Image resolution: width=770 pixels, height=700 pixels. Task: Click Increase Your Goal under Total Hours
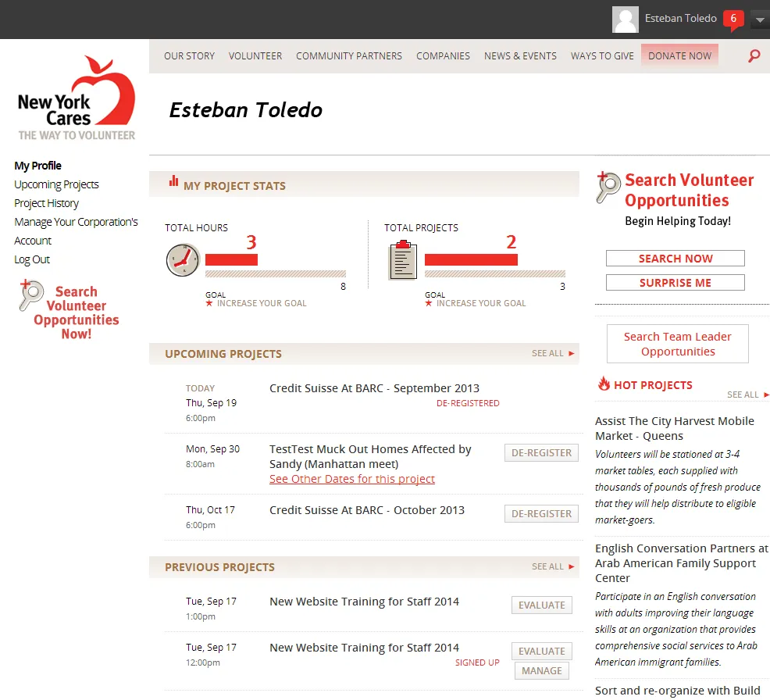click(262, 303)
